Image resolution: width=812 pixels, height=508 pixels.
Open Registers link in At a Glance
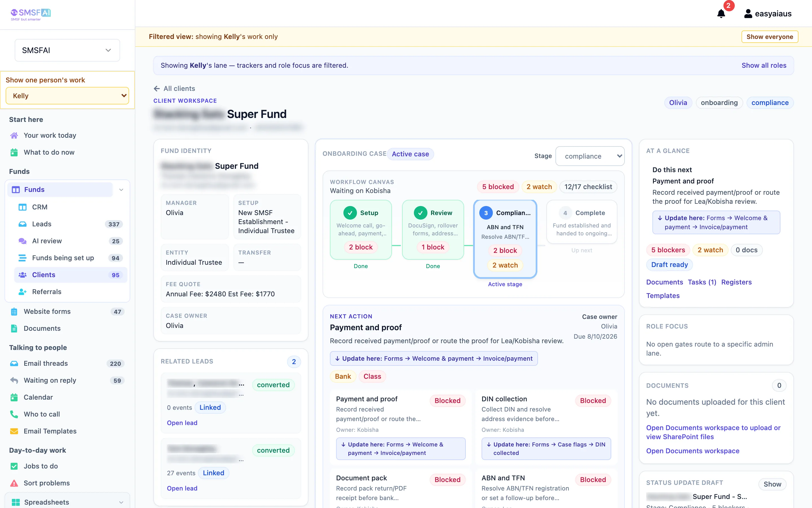[x=736, y=282]
